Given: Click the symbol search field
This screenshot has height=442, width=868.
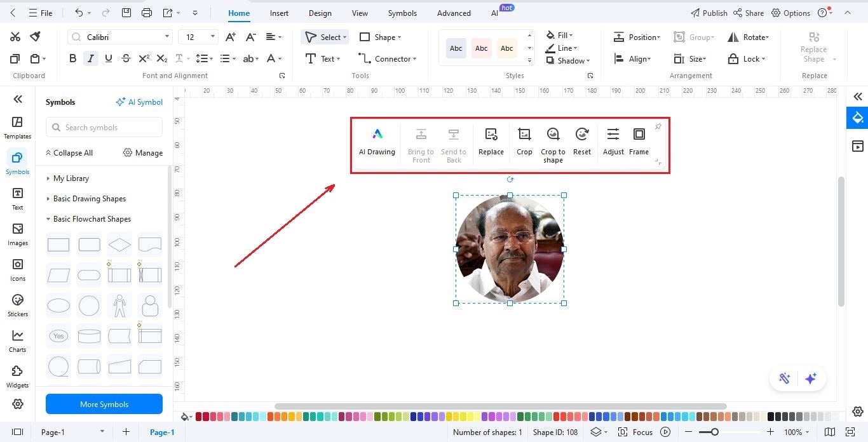Looking at the screenshot, I should 104,127.
